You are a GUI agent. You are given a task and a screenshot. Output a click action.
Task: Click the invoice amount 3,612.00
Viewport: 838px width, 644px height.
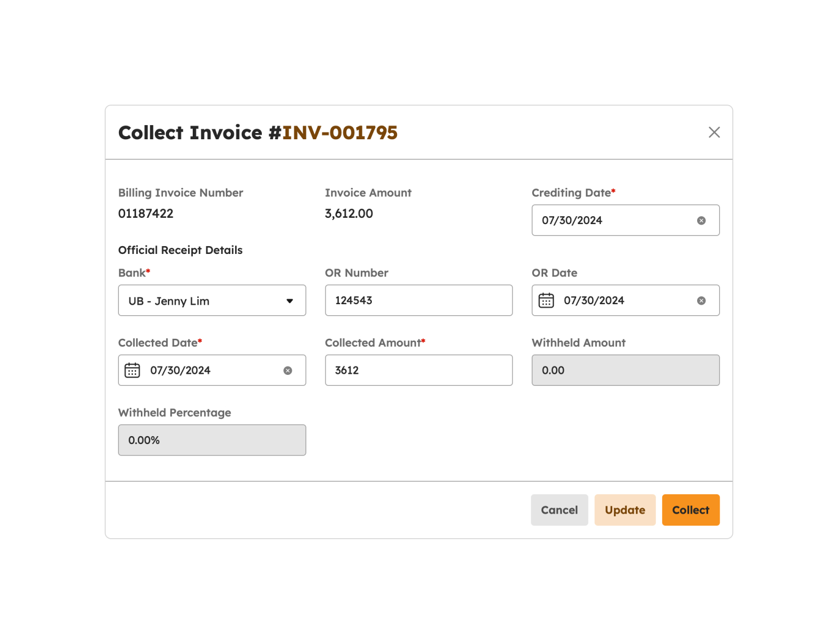point(349,214)
